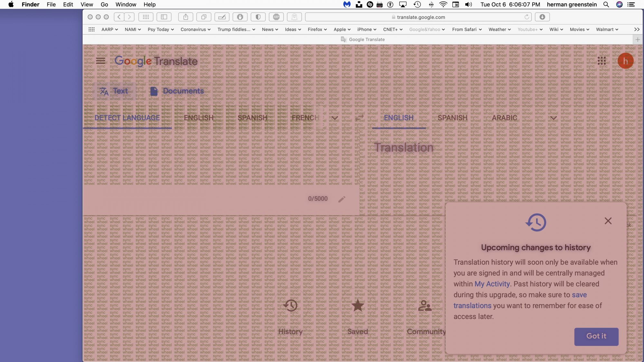Image resolution: width=644 pixels, height=362 pixels.
Task: Expand the NAMI bookmarks folder
Action: pyautogui.click(x=133, y=29)
